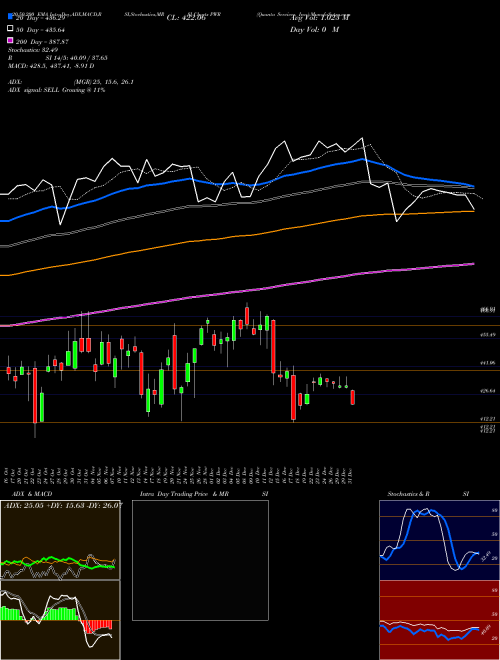Open the blue Stochastics mini chart

click(439, 540)
